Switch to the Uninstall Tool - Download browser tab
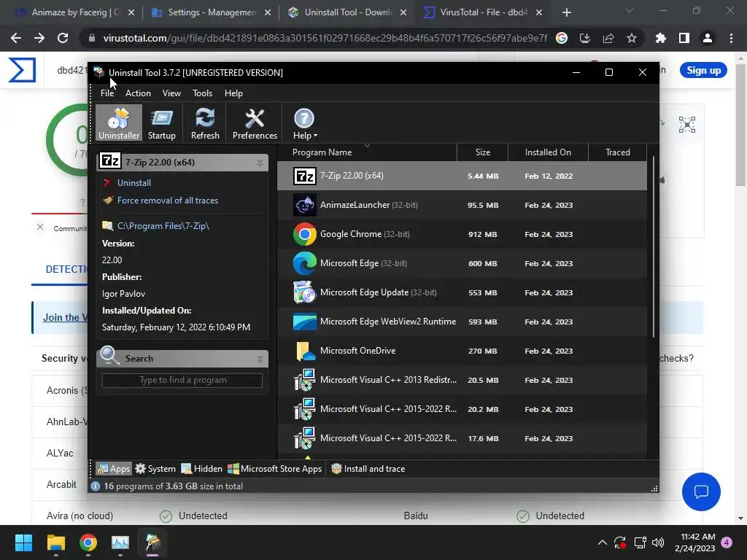 click(x=348, y=12)
